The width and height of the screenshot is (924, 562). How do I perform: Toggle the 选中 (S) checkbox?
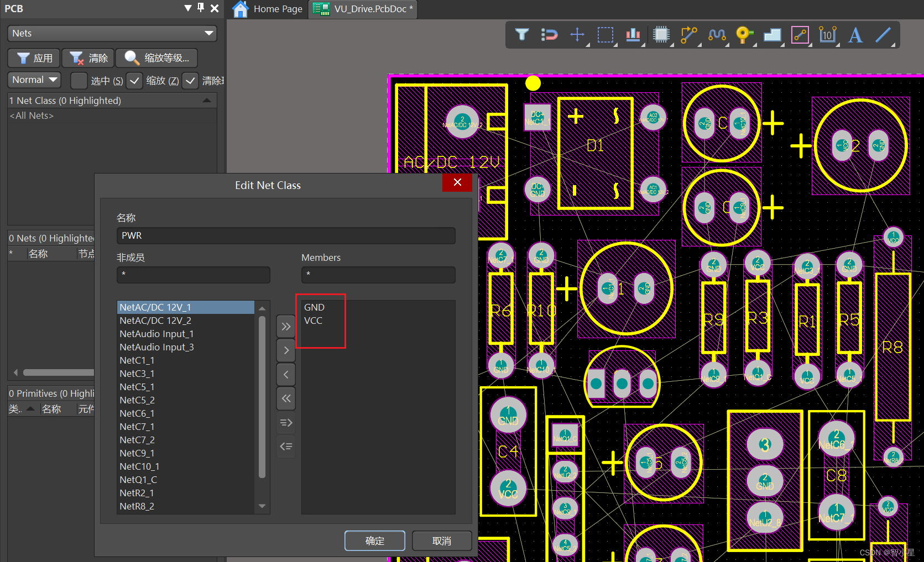click(79, 81)
